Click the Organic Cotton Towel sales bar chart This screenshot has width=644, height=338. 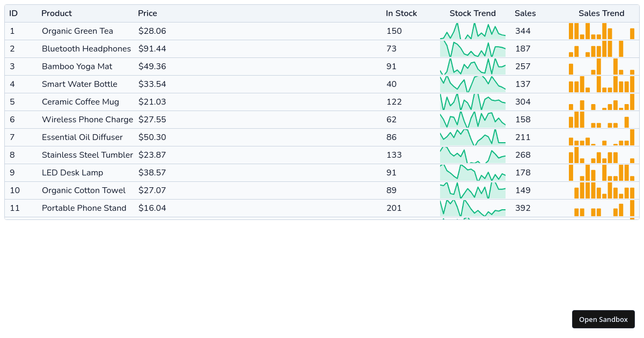point(602,190)
